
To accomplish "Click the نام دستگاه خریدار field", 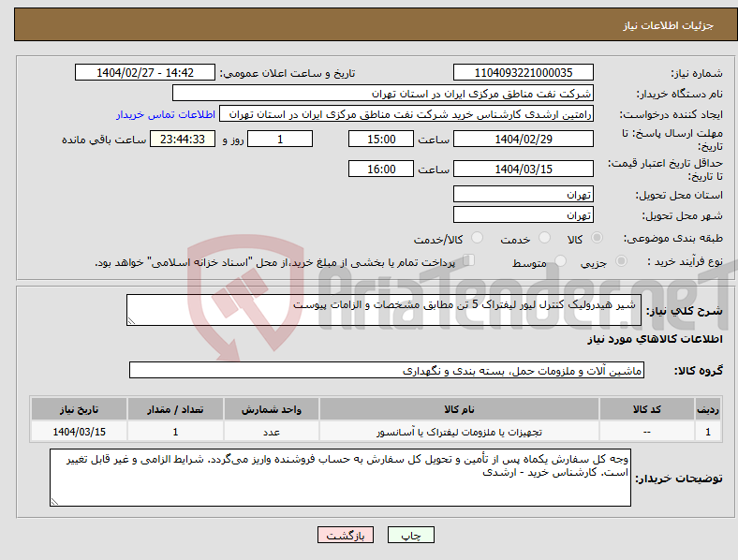I will (x=383, y=93).
